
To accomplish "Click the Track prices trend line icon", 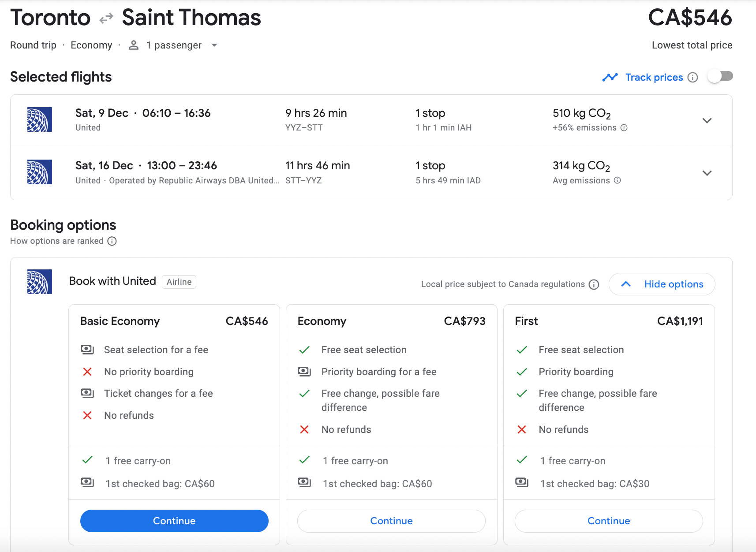I will click(610, 77).
